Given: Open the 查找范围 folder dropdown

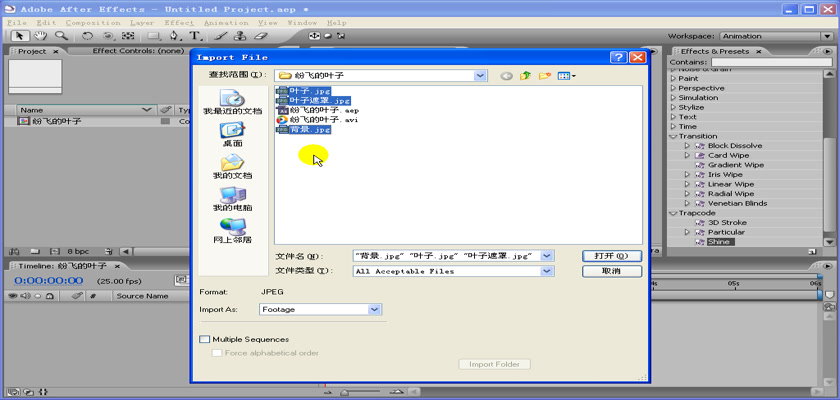Looking at the screenshot, I should pyautogui.click(x=481, y=76).
